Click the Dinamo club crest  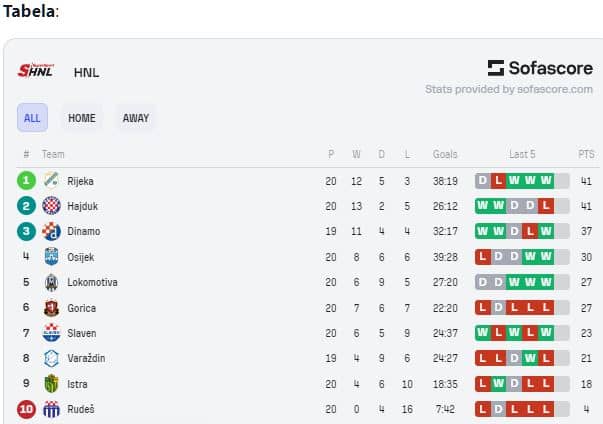tap(51, 231)
